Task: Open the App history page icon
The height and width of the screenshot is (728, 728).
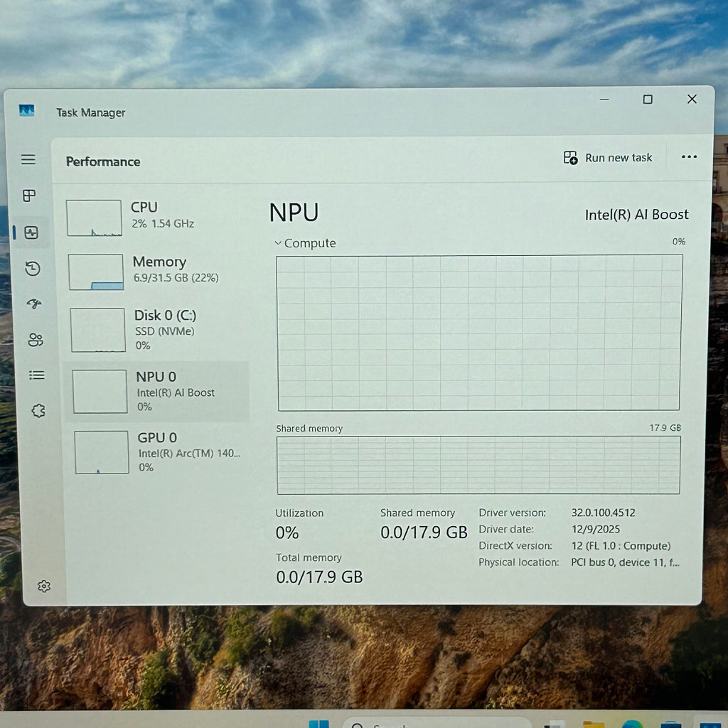Action: pos(33,268)
